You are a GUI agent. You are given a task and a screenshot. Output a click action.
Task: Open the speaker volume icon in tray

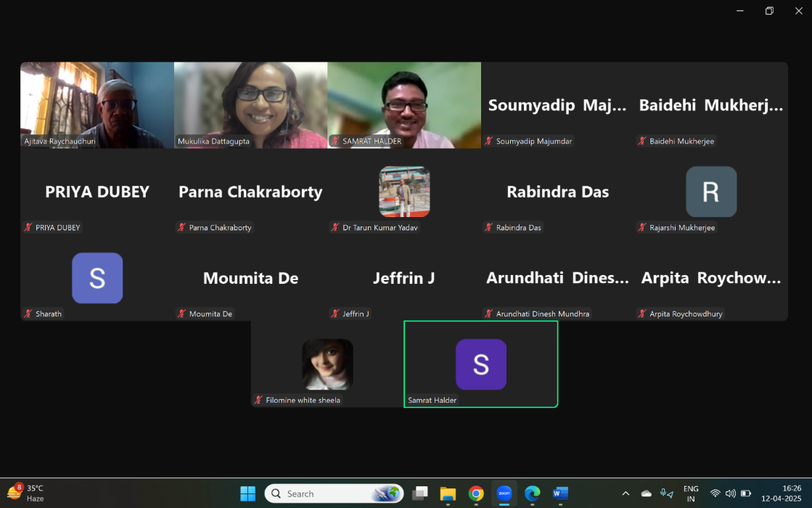(731, 493)
